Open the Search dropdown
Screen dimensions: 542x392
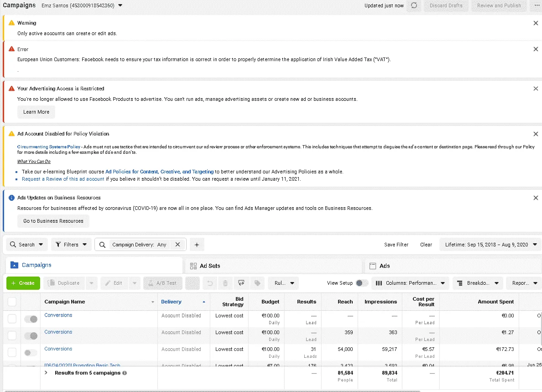click(26, 245)
